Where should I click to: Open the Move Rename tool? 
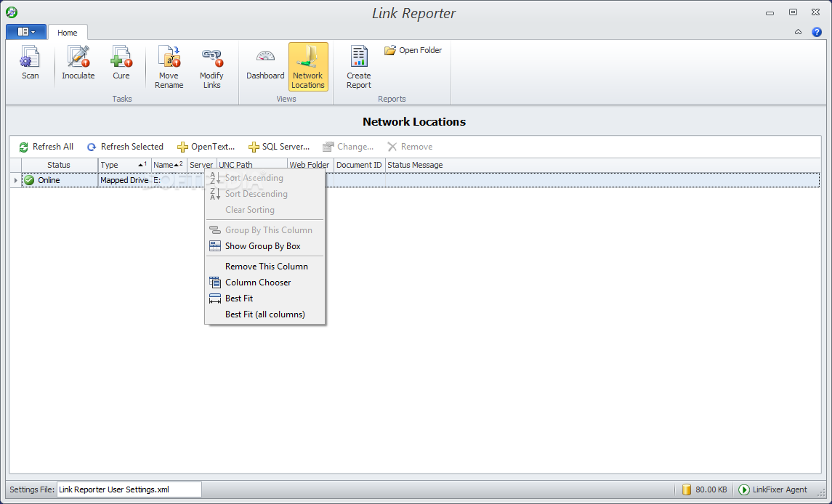point(169,68)
